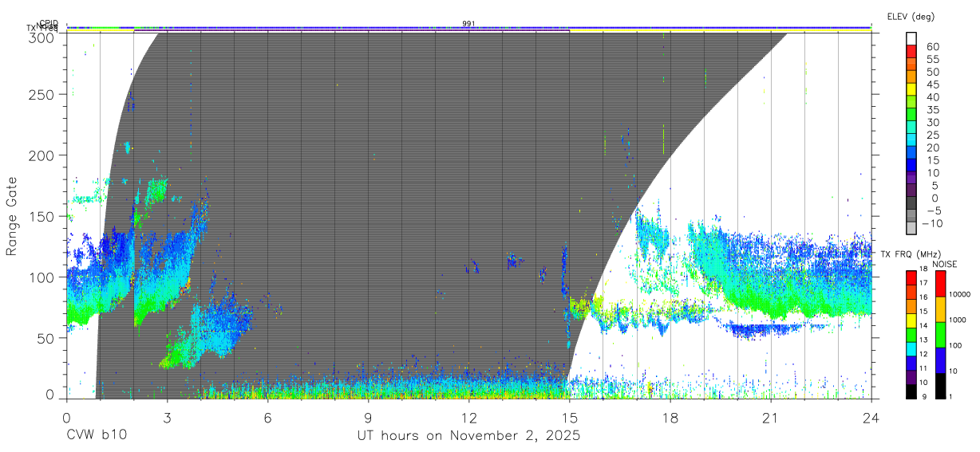Select the '18' hour tick on the time axis

[x=670, y=417]
